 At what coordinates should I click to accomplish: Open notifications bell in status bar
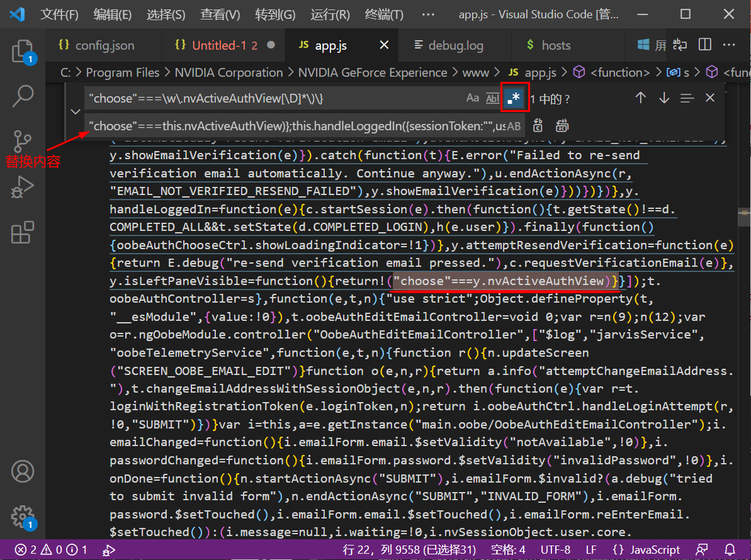[x=730, y=550]
